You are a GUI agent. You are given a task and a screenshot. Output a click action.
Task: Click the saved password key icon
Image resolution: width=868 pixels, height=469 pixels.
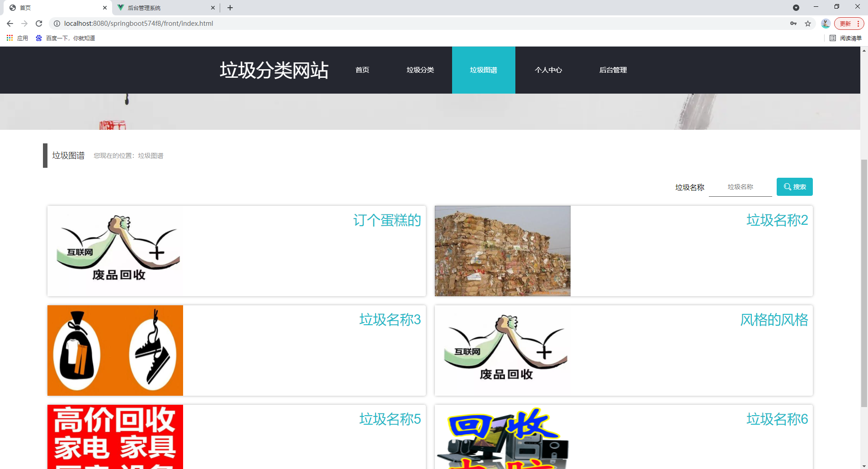point(793,24)
